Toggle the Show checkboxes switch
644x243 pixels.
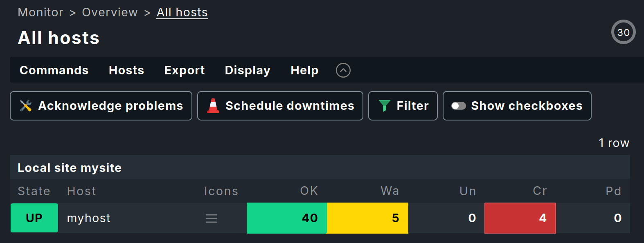[458, 106]
